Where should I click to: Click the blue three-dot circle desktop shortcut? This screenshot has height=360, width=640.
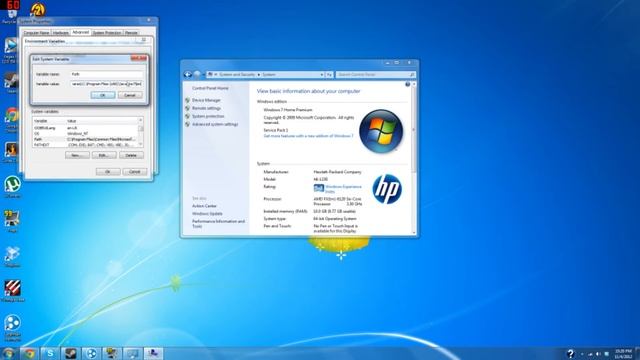[x=13, y=327]
